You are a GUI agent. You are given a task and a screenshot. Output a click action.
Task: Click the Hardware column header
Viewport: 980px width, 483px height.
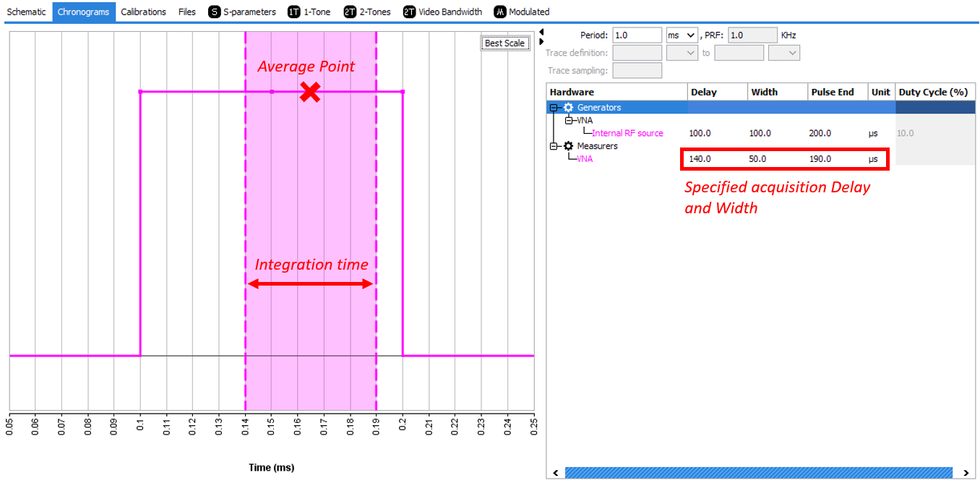(x=616, y=92)
